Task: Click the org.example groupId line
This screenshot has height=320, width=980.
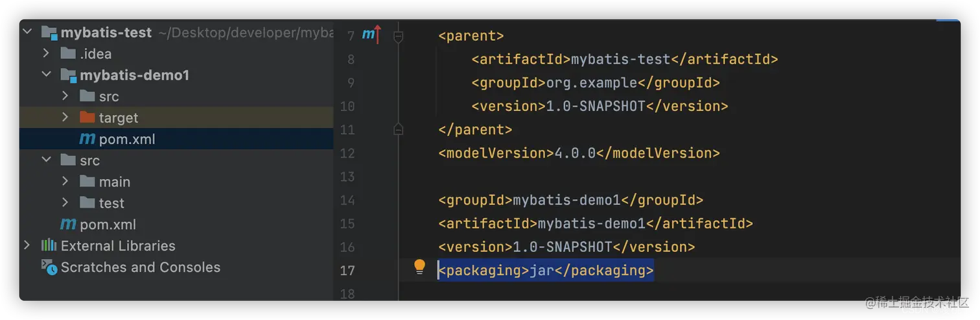Action: [596, 82]
